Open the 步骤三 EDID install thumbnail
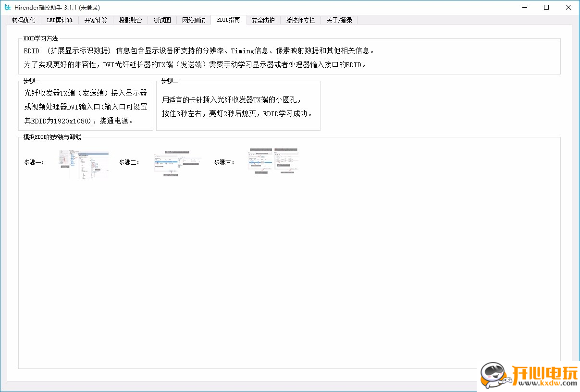Screen dimensions: 580x392 click(x=272, y=162)
